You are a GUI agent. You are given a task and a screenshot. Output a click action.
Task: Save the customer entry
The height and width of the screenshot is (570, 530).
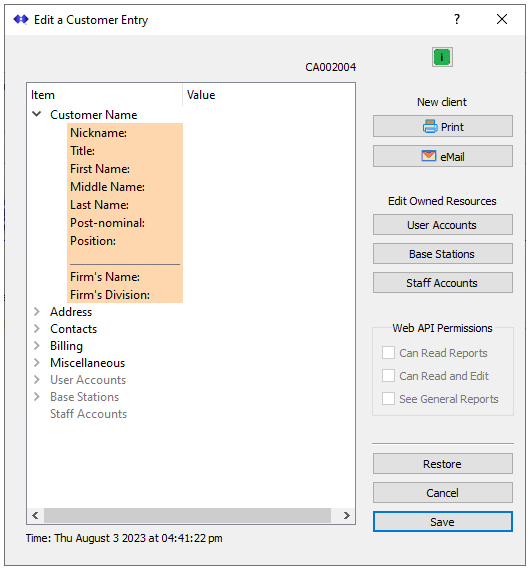[x=442, y=522]
